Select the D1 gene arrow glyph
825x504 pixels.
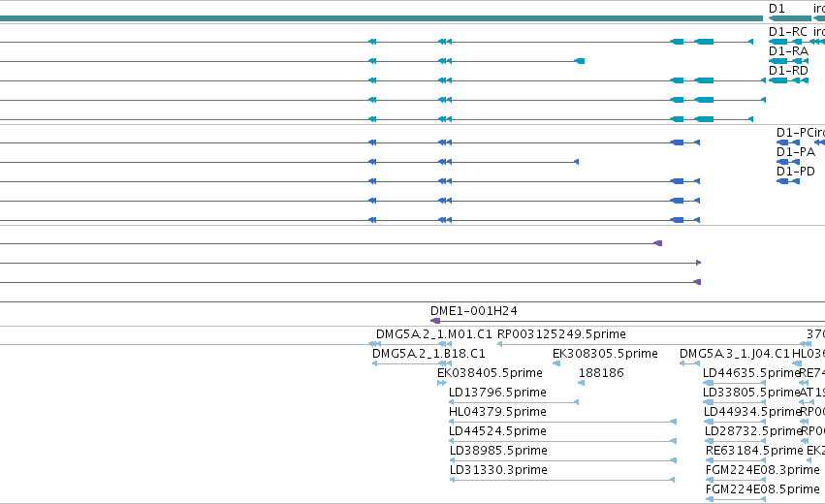(790, 18)
